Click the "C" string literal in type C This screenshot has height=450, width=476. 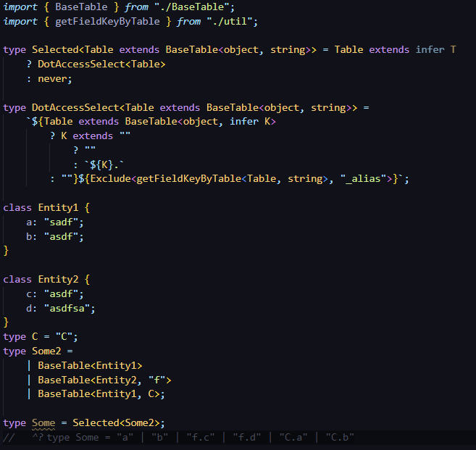point(64,337)
